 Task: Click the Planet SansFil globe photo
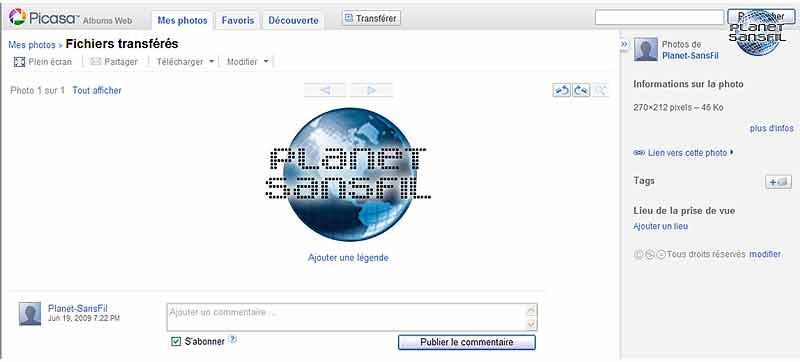[x=348, y=174]
